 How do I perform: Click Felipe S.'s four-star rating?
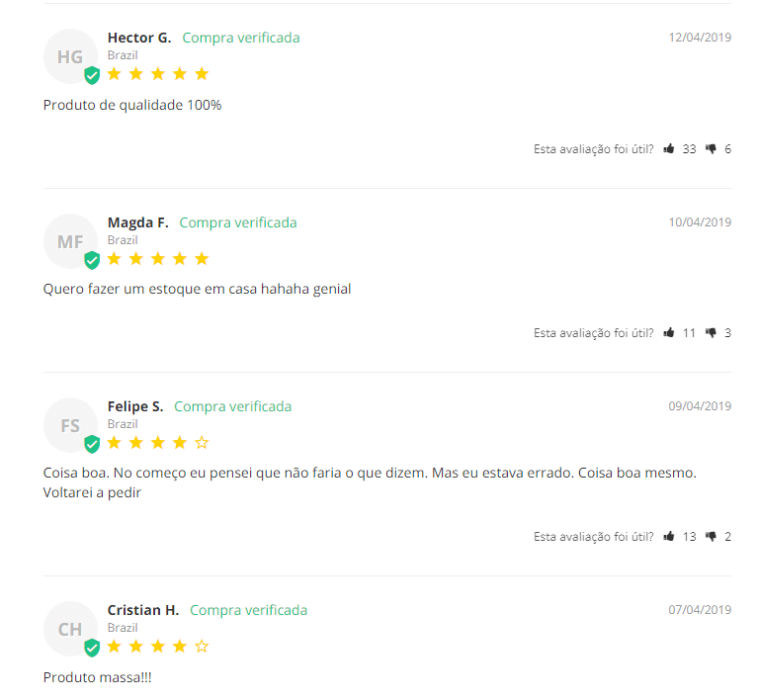click(x=158, y=443)
